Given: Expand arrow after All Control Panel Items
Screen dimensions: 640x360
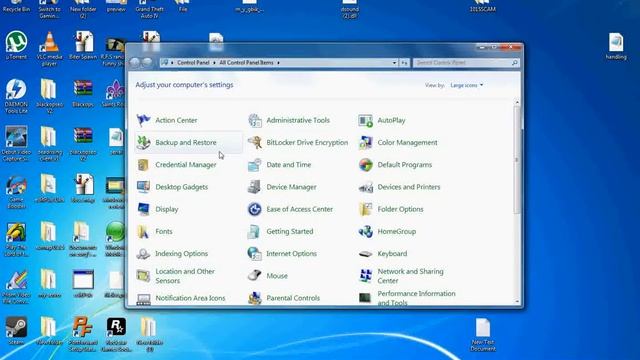Looking at the screenshot, I should (278, 63).
